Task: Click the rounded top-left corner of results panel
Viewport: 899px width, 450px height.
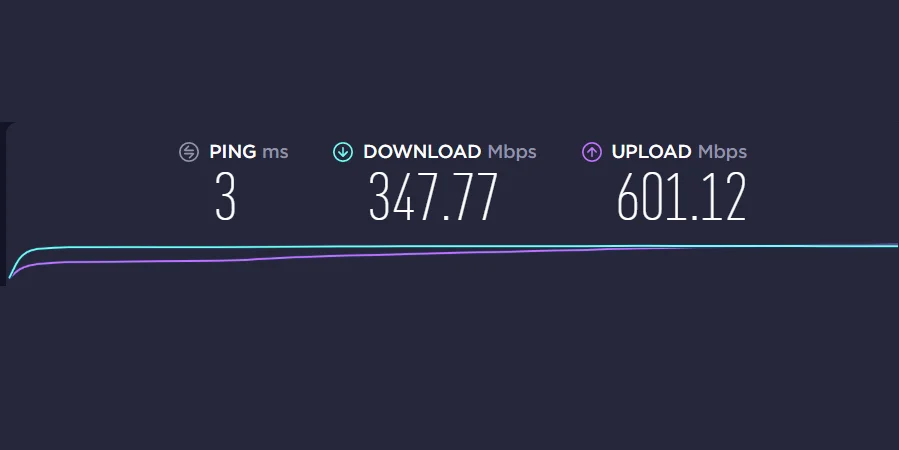Action: [11, 126]
